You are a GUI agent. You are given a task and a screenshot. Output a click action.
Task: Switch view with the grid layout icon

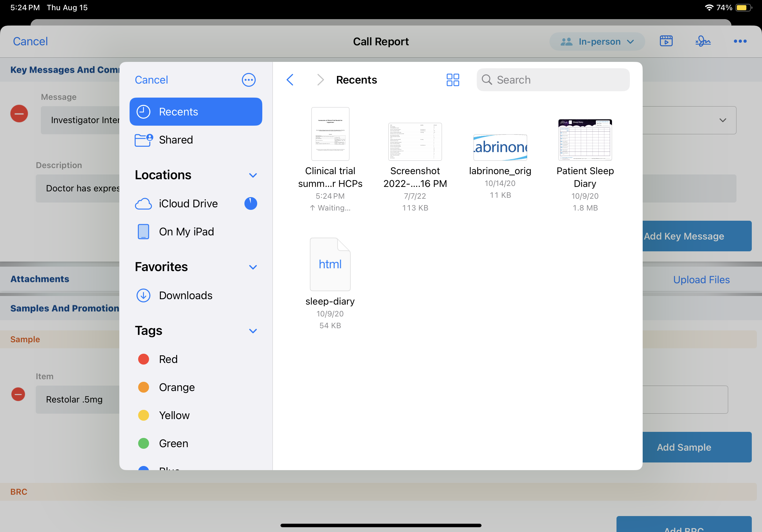[x=452, y=80]
